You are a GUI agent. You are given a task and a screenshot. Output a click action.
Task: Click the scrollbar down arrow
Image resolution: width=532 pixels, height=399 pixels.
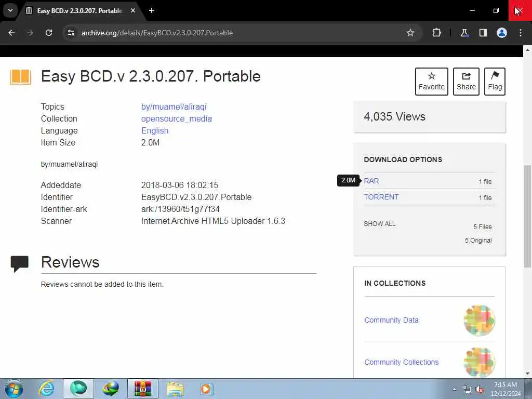click(x=527, y=374)
